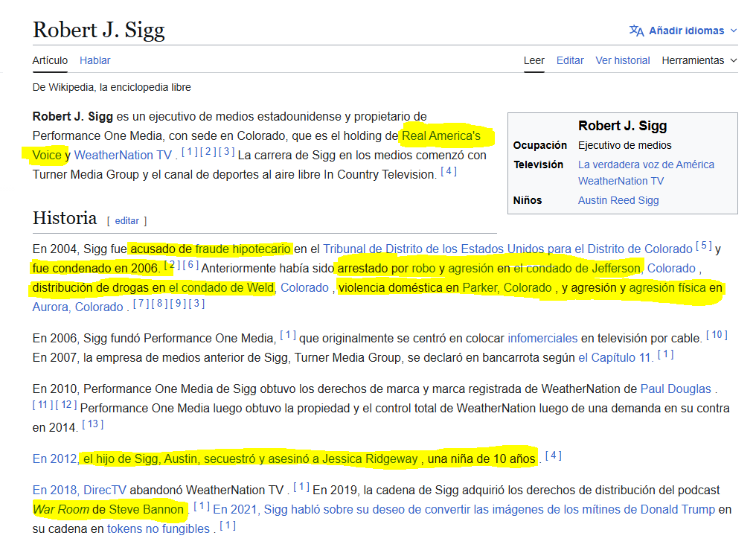
Task: Click citation [4] after In Country Television
Action: point(447,171)
